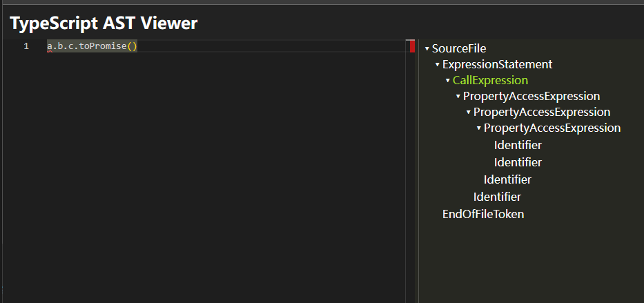Image resolution: width=644 pixels, height=303 pixels.
Task: Collapse the SourceFile node arrow
Action: point(427,49)
